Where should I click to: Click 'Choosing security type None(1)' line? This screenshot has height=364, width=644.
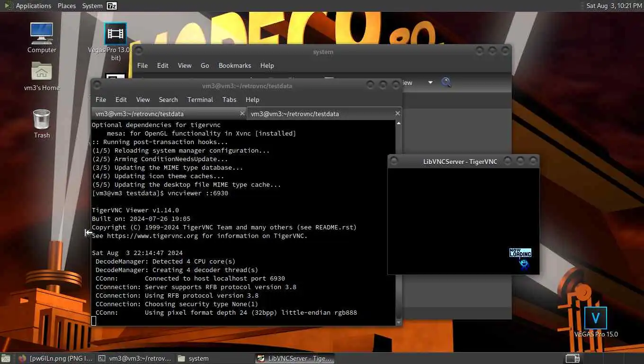click(202, 304)
